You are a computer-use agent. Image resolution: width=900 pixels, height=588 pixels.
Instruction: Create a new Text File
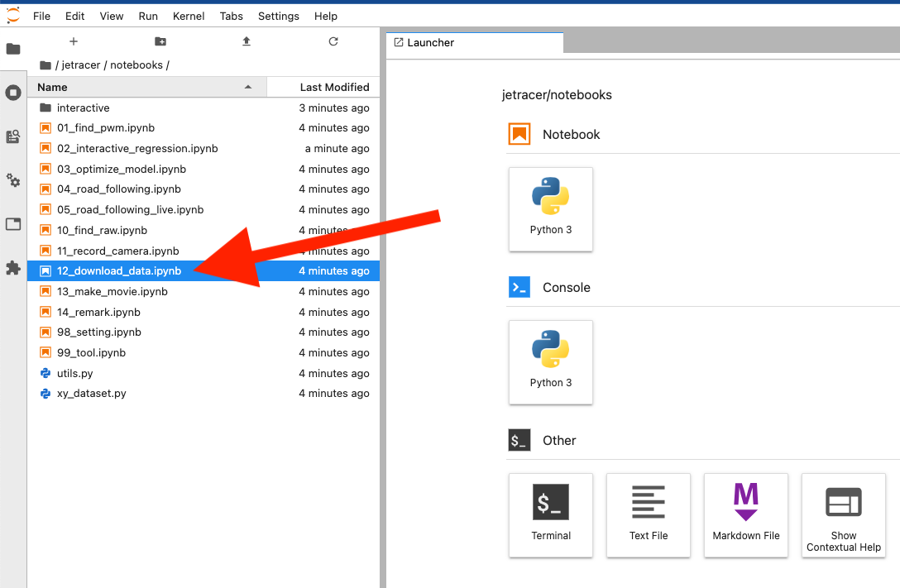click(x=648, y=515)
